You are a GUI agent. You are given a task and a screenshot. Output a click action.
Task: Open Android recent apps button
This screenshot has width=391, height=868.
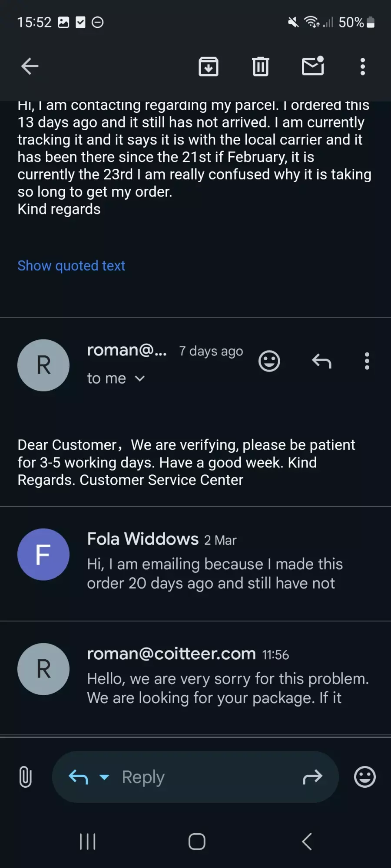(88, 842)
